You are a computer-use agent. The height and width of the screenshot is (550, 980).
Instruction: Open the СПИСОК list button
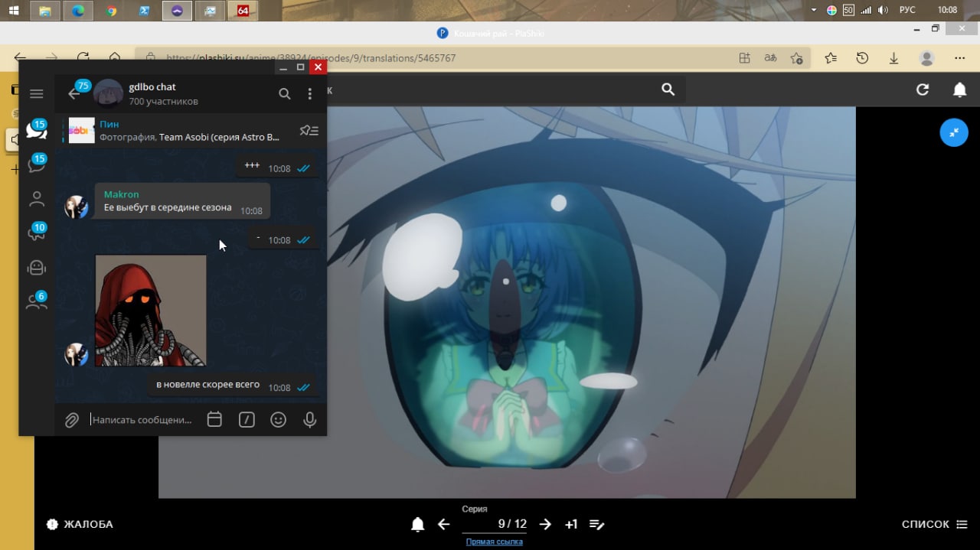click(936, 524)
